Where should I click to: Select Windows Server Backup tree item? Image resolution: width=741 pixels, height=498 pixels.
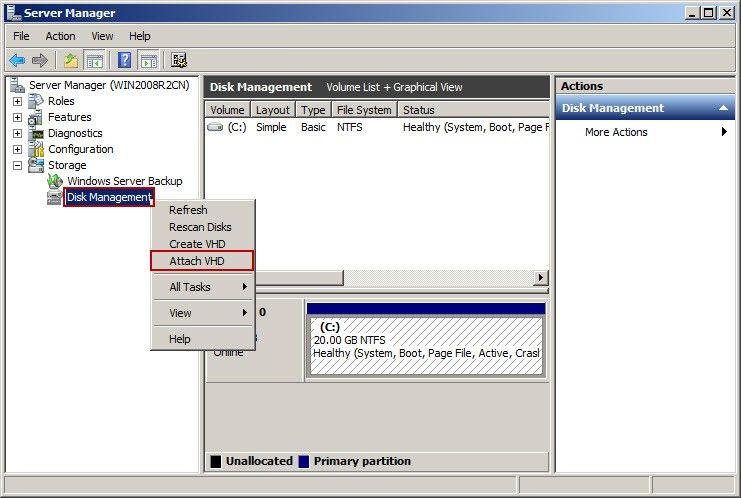point(125,181)
